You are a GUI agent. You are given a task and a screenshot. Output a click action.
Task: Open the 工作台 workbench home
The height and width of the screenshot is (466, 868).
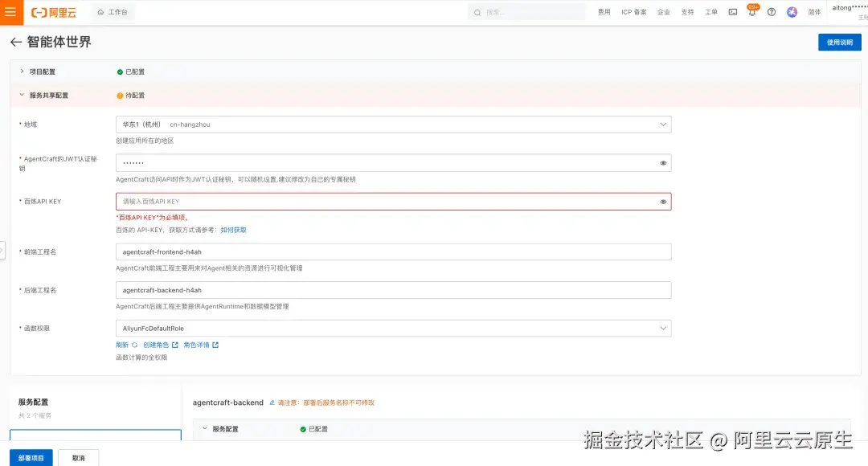coord(113,12)
